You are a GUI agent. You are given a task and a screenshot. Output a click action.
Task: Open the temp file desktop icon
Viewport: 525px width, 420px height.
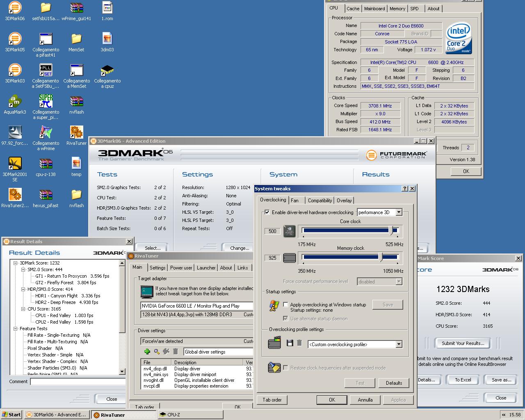pyautogui.click(x=76, y=167)
